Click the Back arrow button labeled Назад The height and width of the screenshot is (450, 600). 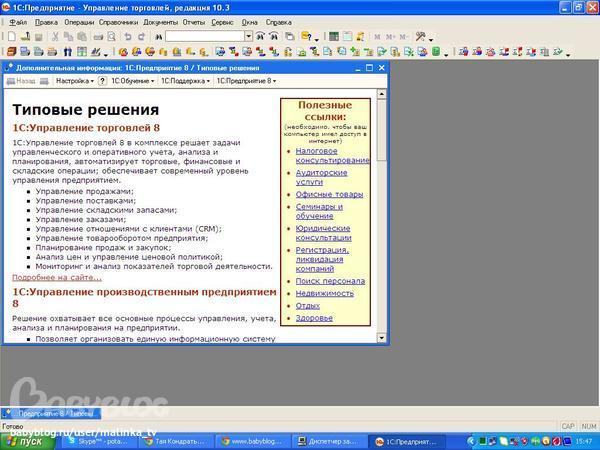click(x=22, y=80)
